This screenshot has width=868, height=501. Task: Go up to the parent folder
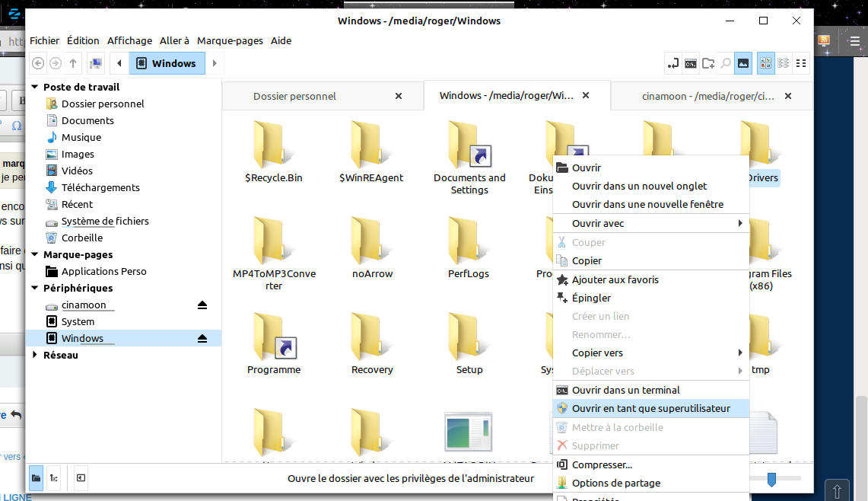click(x=73, y=63)
